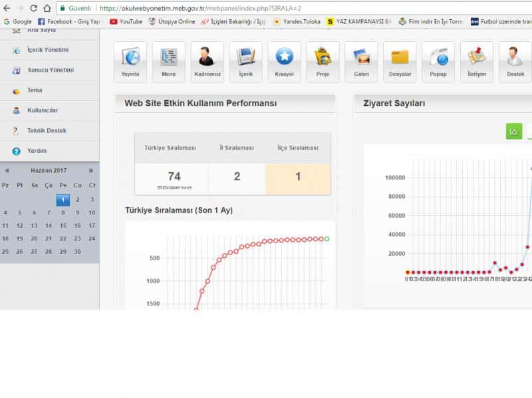Open the Yayınla publish icon
532x398 pixels.
click(x=130, y=61)
